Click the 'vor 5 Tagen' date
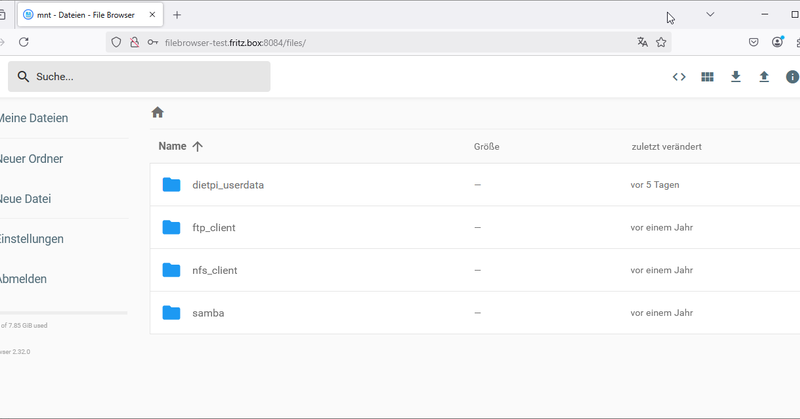This screenshot has width=800, height=419. click(x=655, y=185)
